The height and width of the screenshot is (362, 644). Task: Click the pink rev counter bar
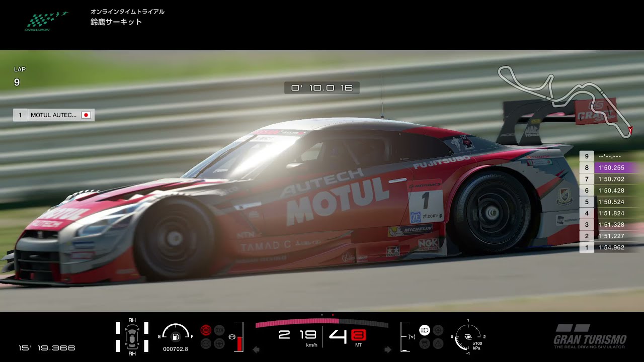pyautogui.click(x=297, y=322)
